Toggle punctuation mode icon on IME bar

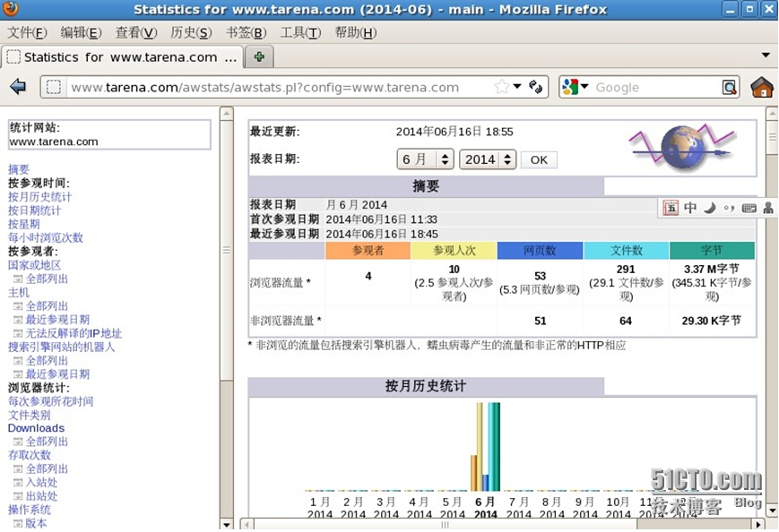[x=729, y=208]
